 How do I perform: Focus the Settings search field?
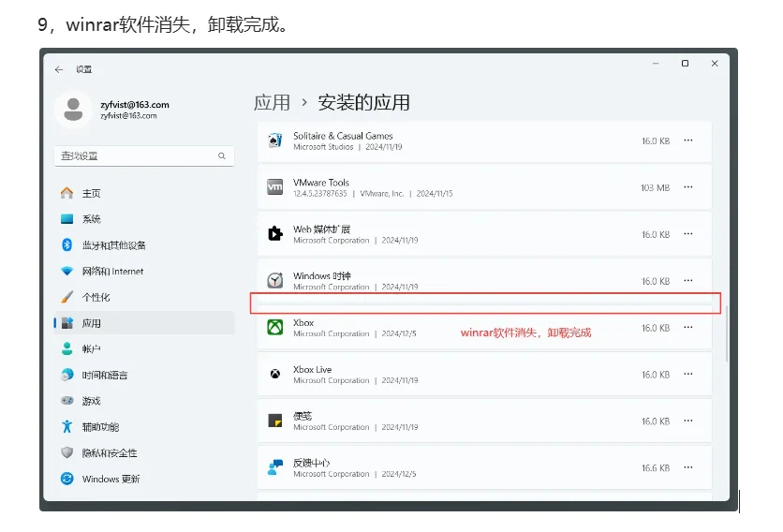coord(144,156)
